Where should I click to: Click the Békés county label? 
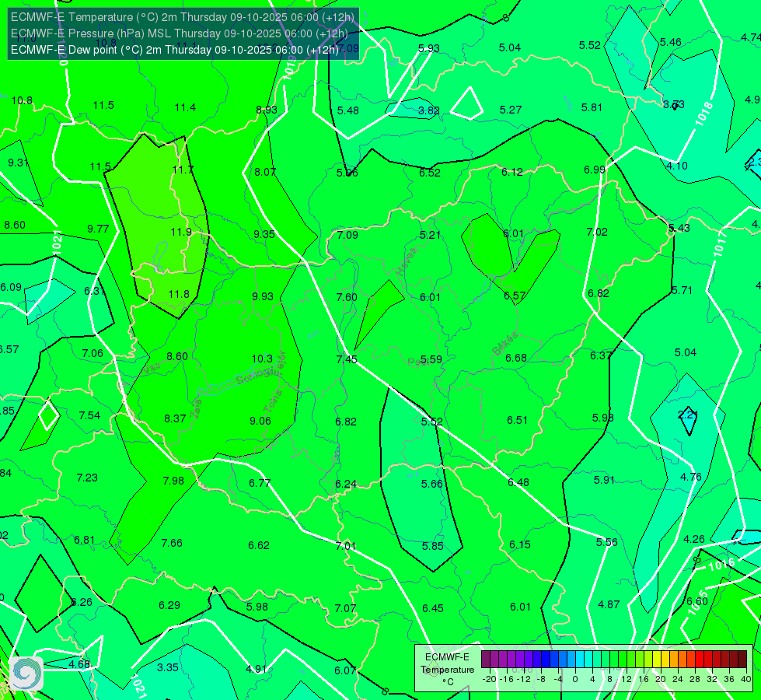(x=505, y=344)
